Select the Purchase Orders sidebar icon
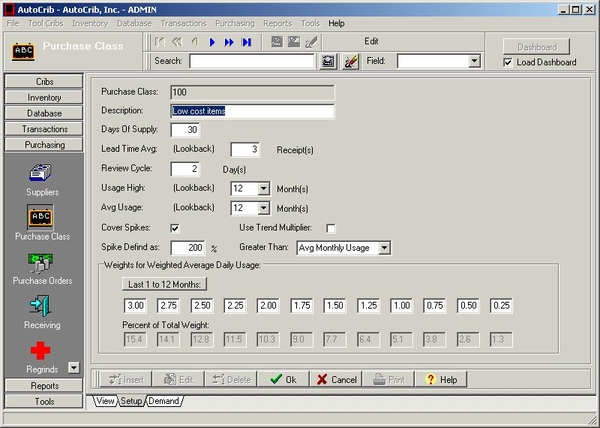600x428 pixels. tap(42, 263)
